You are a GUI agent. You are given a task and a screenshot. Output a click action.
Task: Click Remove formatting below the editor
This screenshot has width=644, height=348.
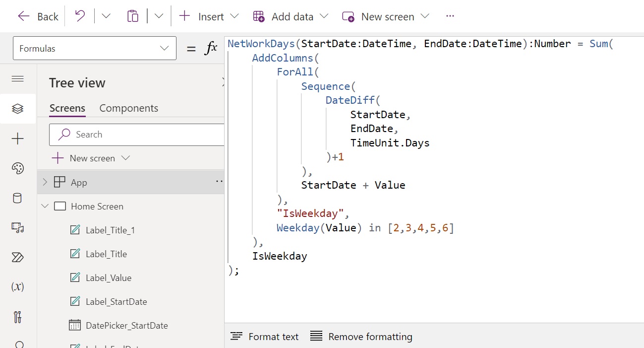coord(361,336)
